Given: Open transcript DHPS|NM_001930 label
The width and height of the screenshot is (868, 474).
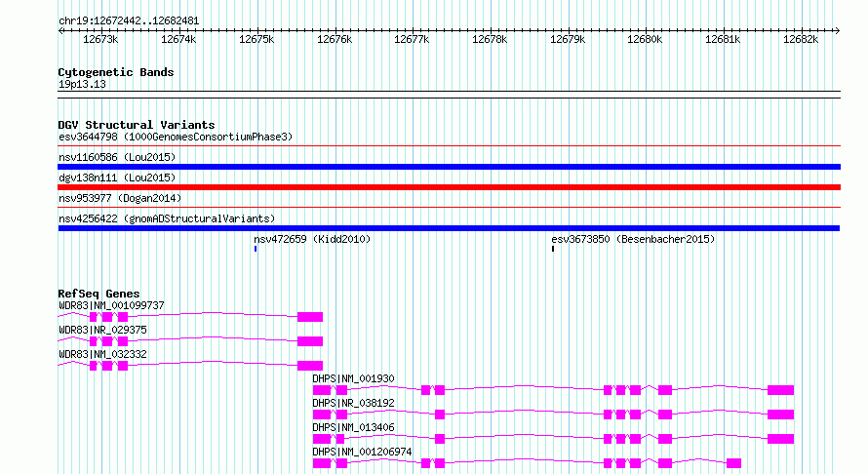Looking at the screenshot, I should pyautogui.click(x=353, y=378).
